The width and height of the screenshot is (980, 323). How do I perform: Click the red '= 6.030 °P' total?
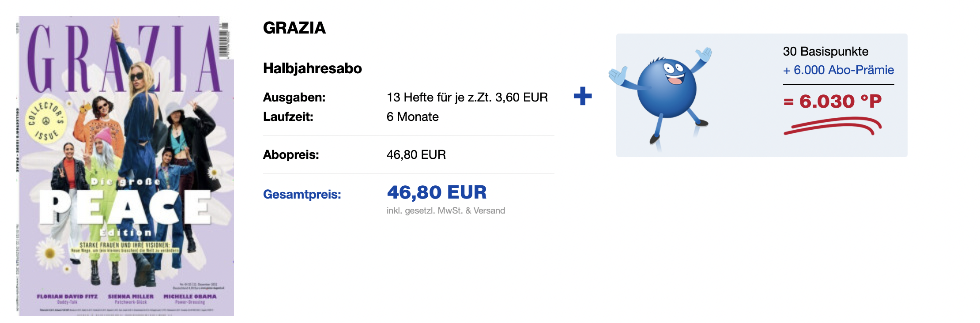(x=832, y=101)
